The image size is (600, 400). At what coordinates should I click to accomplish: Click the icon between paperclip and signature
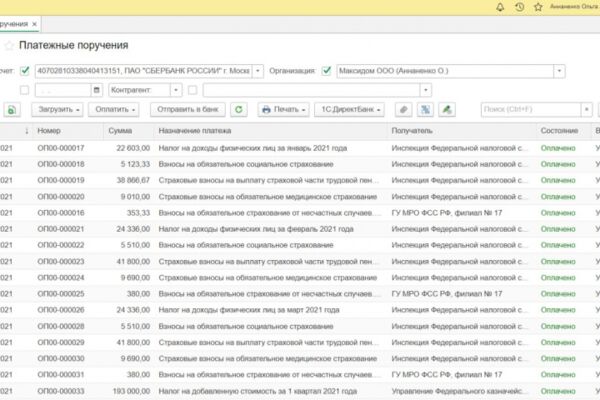tap(425, 110)
